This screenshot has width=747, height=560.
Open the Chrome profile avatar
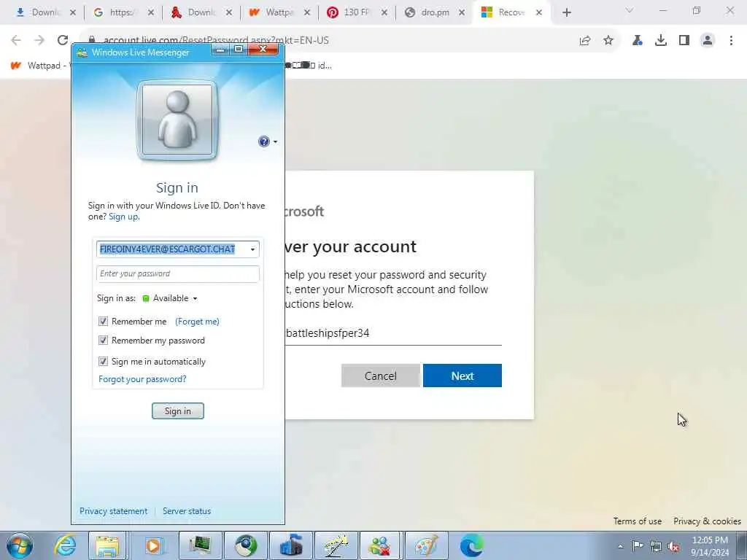[708, 41]
